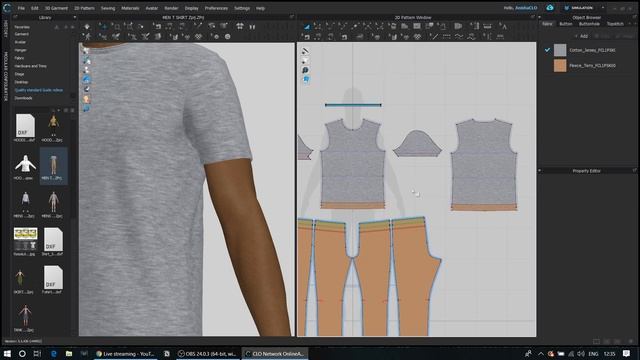640x360 pixels.
Task: Click the diamond checker texture icon in 2D toolbar
Action: coord(417,37)
